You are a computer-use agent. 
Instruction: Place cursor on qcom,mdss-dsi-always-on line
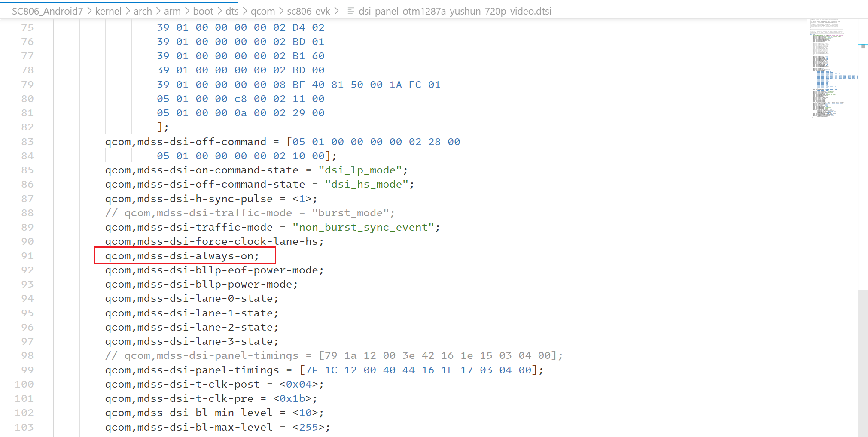(182, 256)
